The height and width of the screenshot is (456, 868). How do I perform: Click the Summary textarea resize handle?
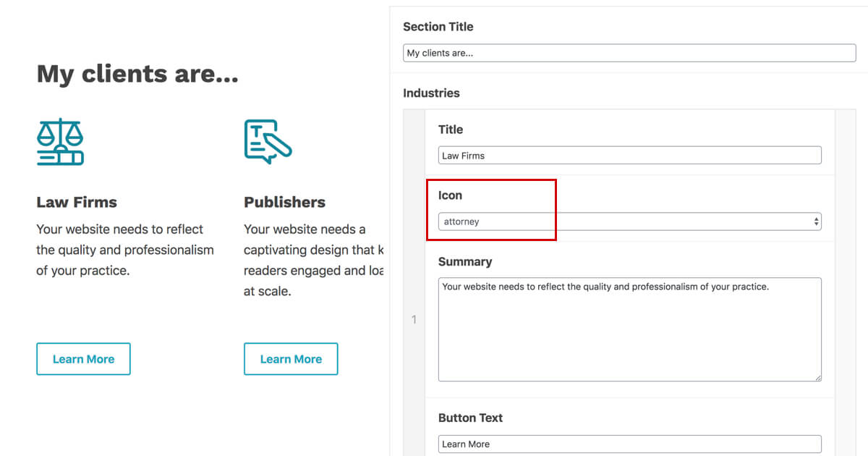818,377
